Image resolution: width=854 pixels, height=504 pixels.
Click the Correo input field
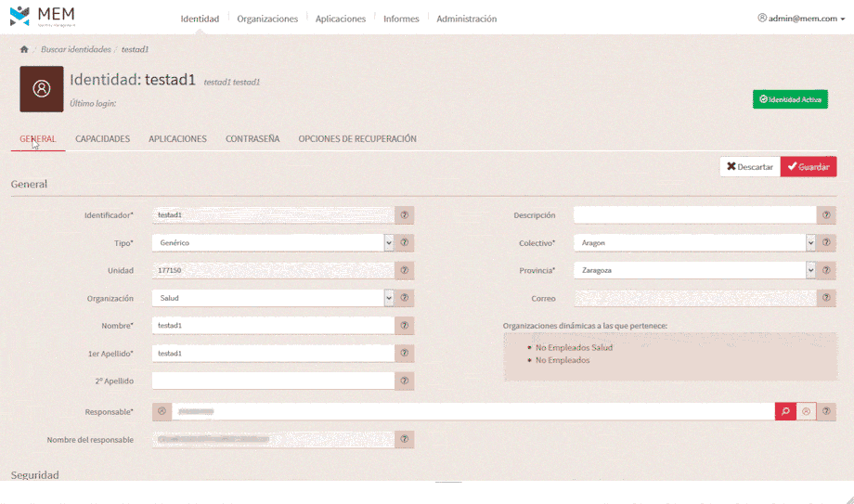[695, 298]
